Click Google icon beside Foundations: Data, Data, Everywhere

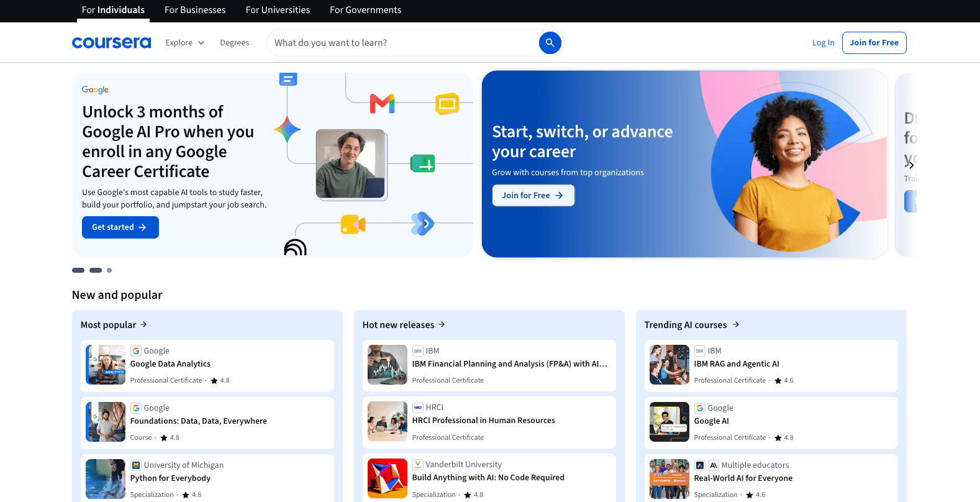coord(136,408)
